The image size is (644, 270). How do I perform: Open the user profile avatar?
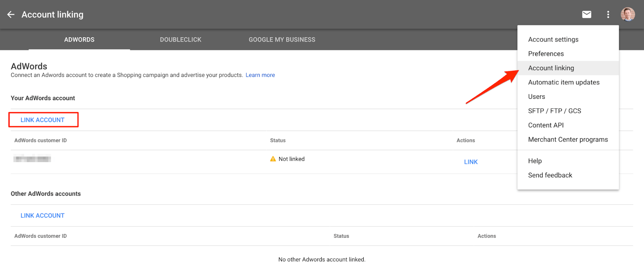pos(628,14)
